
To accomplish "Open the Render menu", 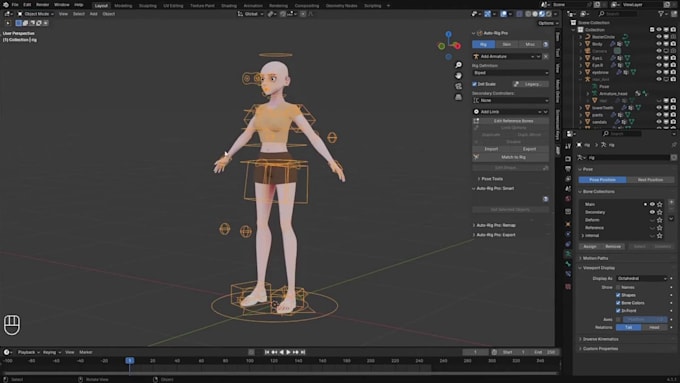I will click(42, 5).
